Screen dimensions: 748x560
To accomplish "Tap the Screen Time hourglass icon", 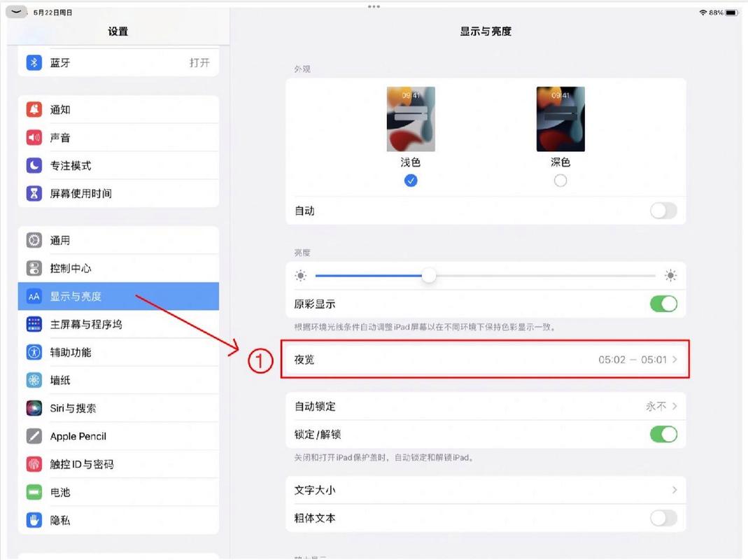I will (x=34, y=193).
